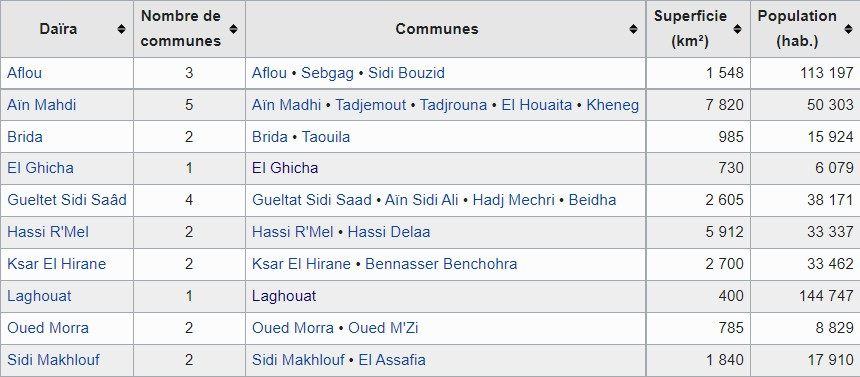This screenshot has width=860, height=377.
Task: Sort by Nombre de communes arrows
Action: pyautogui.click(x=233, y=29)
